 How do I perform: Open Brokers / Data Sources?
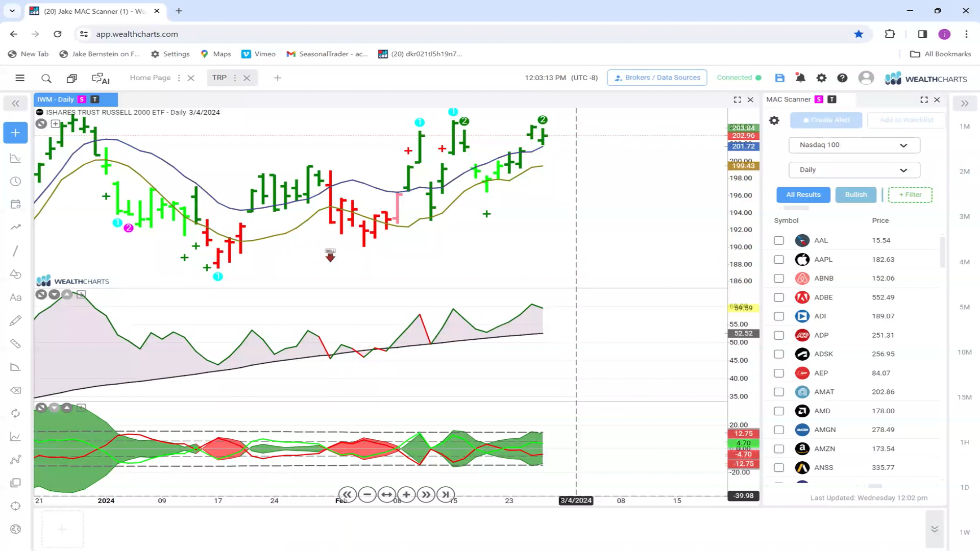coord(657,78)
